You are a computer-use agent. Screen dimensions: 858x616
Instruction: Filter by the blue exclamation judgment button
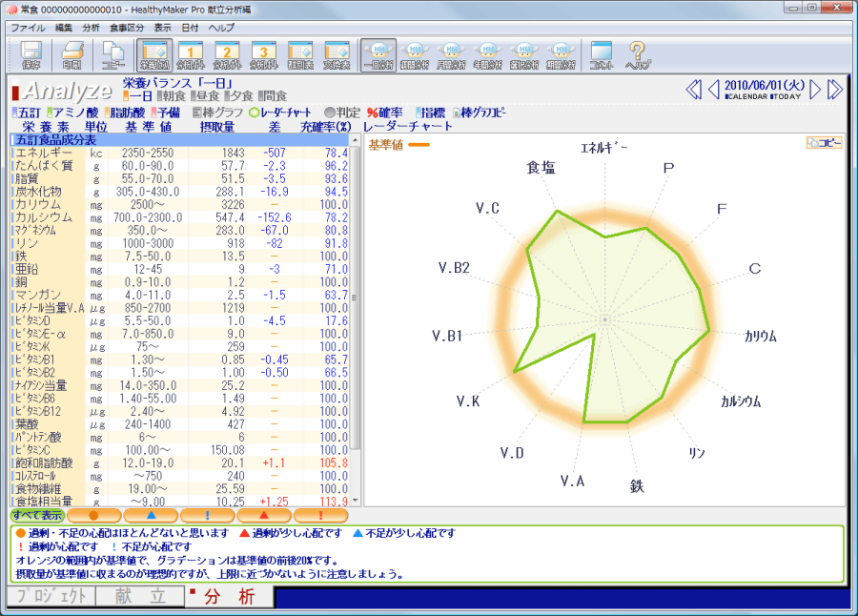208,515
